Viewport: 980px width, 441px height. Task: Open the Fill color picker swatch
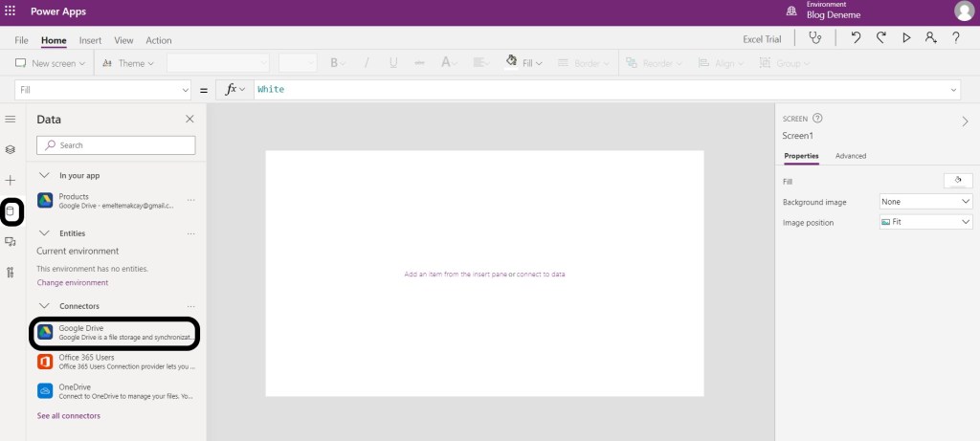957,180
